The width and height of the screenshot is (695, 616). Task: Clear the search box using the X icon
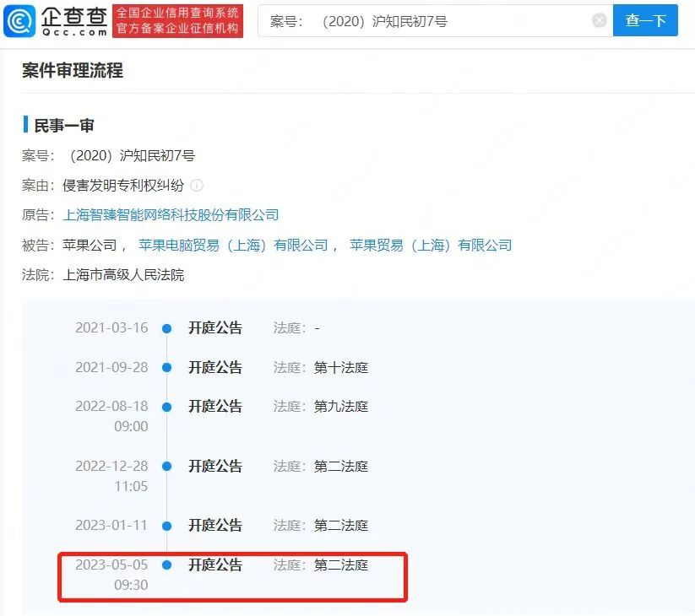(x=600, y=21)
